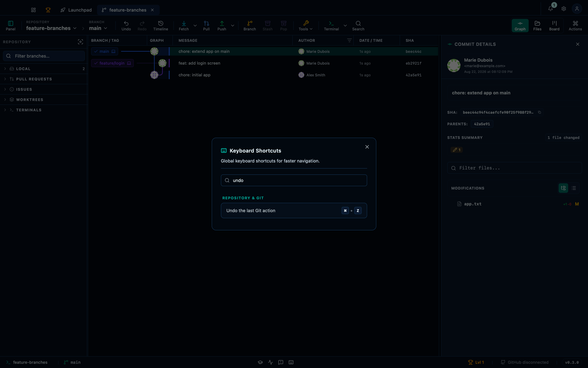Expand the Fetch options arrow
The width and height of the screenshot is (588, 368).
[195, 26]
